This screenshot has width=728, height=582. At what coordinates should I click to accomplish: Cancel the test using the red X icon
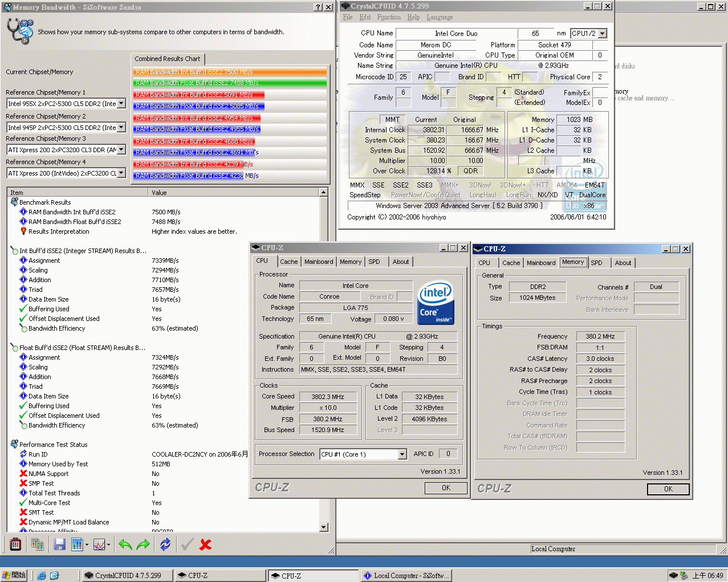pyautogui.click(x=205, y=544)
